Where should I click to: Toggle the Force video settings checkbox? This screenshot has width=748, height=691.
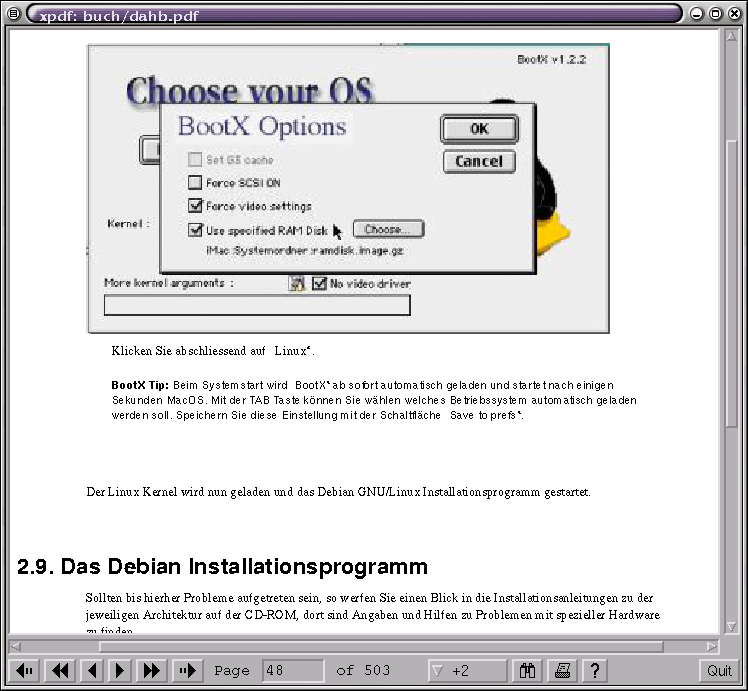[195, 206]
